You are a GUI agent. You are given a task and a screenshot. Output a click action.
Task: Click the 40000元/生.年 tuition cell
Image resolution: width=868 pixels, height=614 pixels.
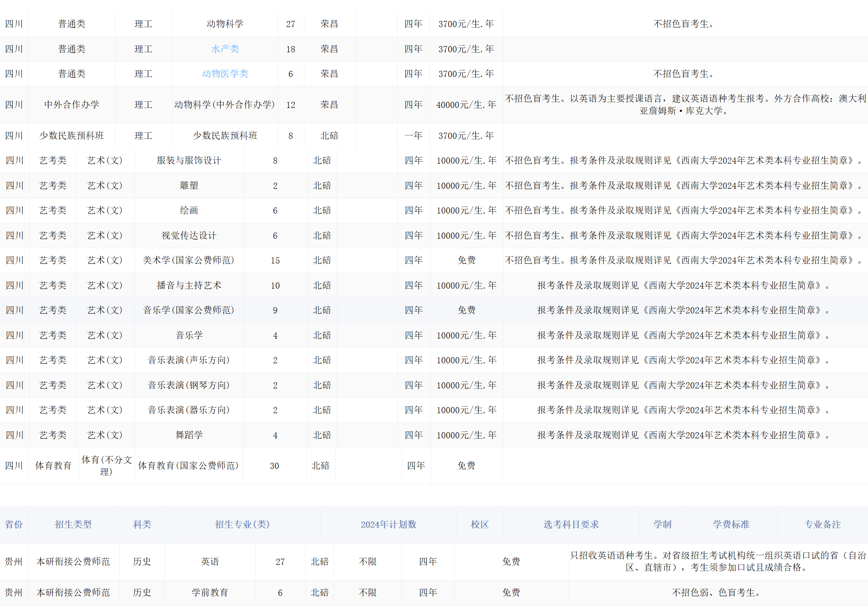(x=466, y=104)
